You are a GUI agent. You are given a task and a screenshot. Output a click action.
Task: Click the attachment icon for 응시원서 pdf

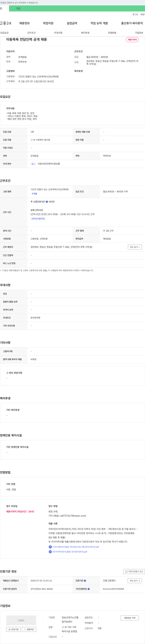pos(50,551)
